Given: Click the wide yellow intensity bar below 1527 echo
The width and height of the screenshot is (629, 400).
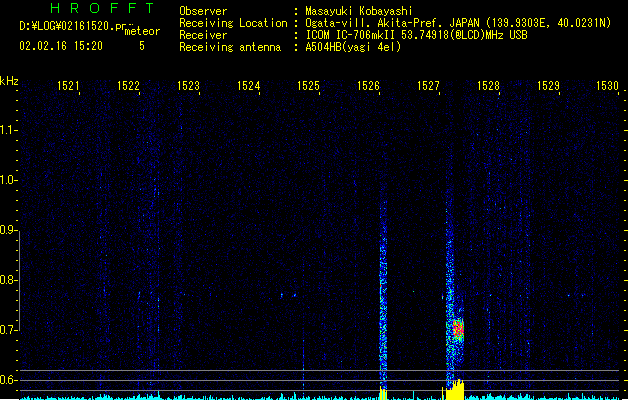Looking at the screenshot, I should [x=453, y=390].
